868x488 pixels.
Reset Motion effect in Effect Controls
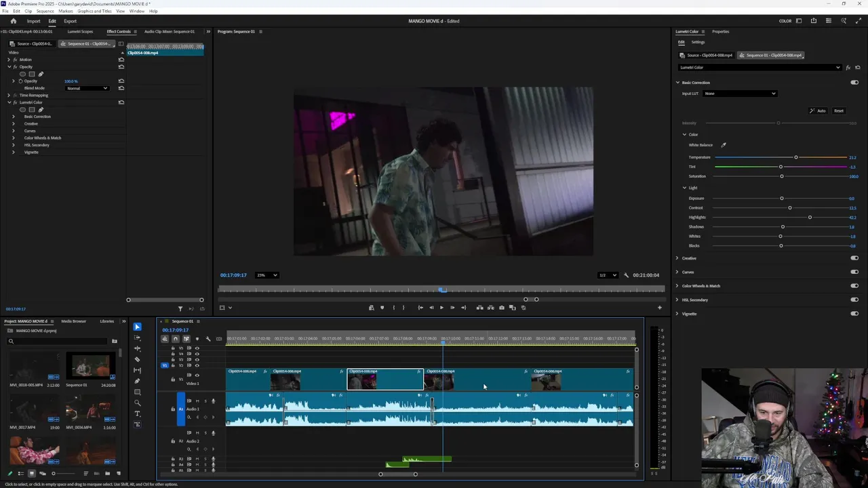121,60
